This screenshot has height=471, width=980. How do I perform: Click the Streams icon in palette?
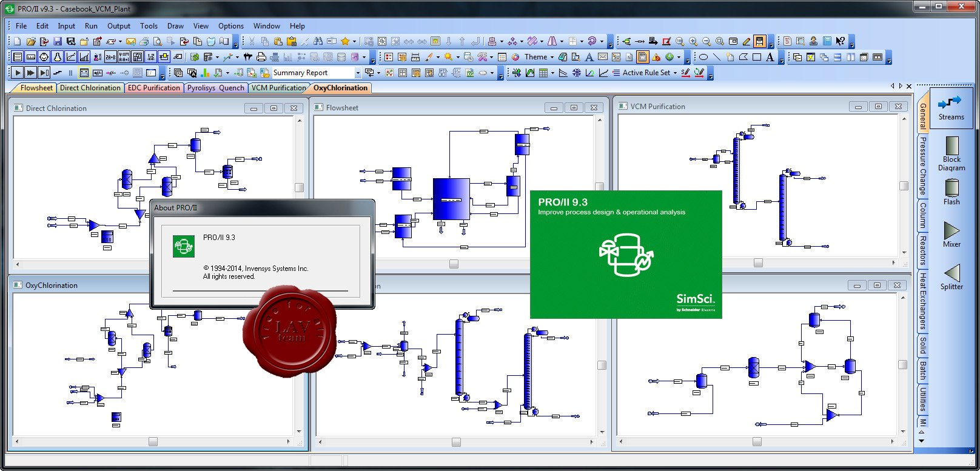pos(951,107)
